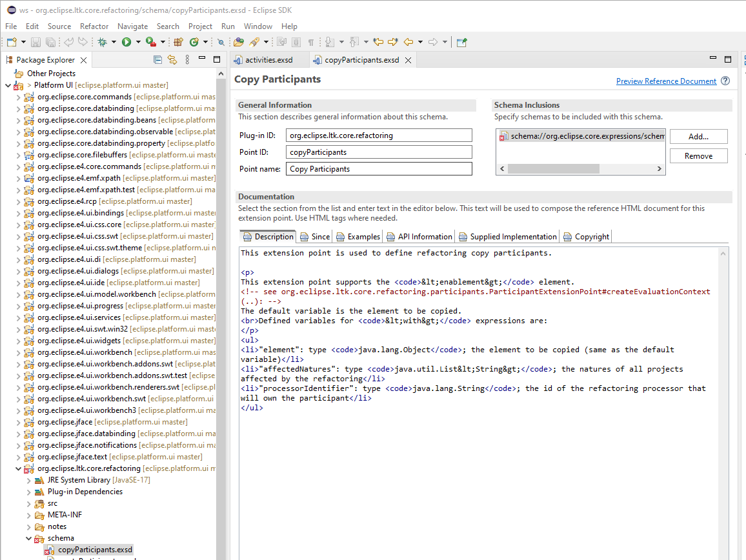
Task: Open the Refactor menu
Action: point(94,26)
